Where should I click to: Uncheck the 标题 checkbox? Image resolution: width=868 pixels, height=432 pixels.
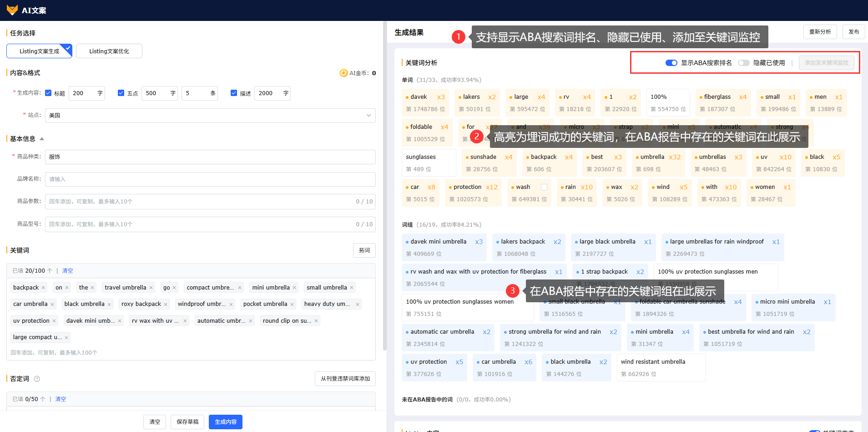click(x=48, y=93)
